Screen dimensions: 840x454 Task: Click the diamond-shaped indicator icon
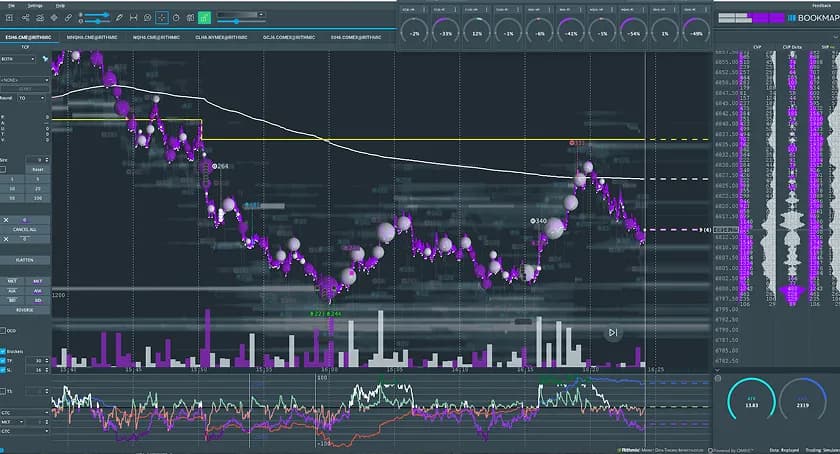[x=54, y=18]
